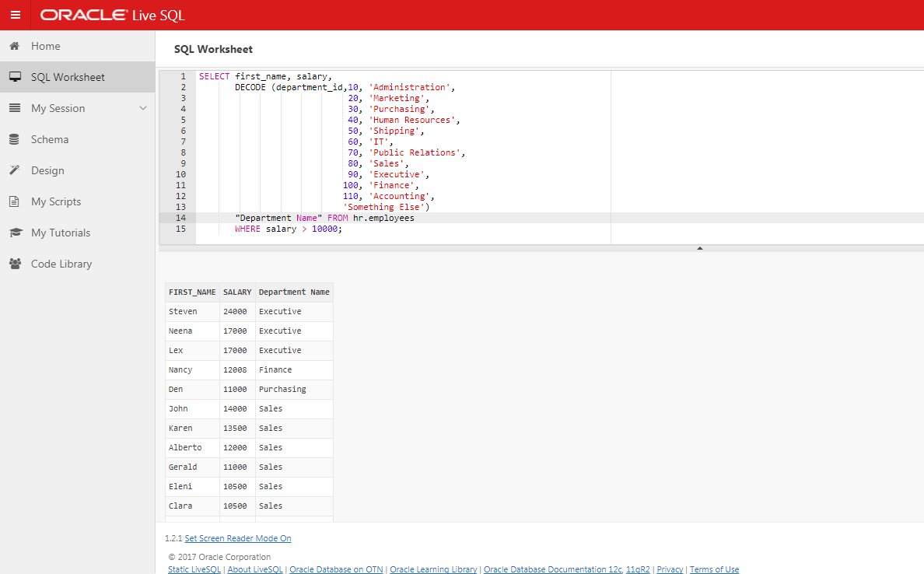Click the My Scripts document icon
The image size is (924, 574).
pos(15,201)
